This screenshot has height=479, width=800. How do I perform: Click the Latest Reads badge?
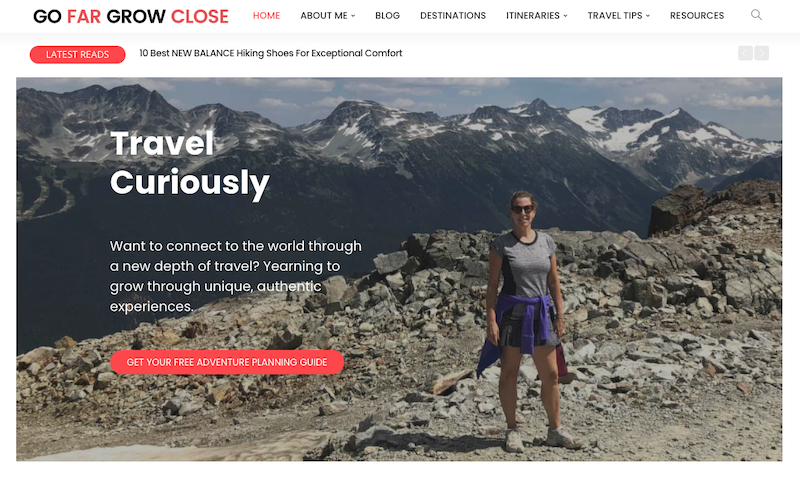(x=78, y=55)
